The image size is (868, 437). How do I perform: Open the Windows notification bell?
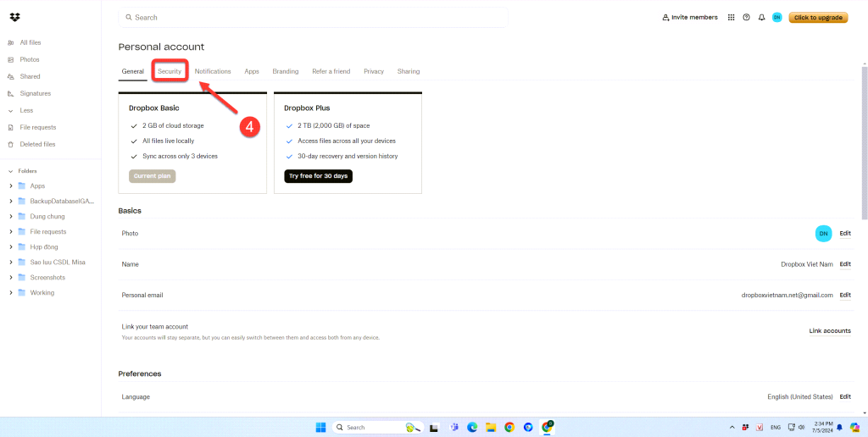click(839, 427)
